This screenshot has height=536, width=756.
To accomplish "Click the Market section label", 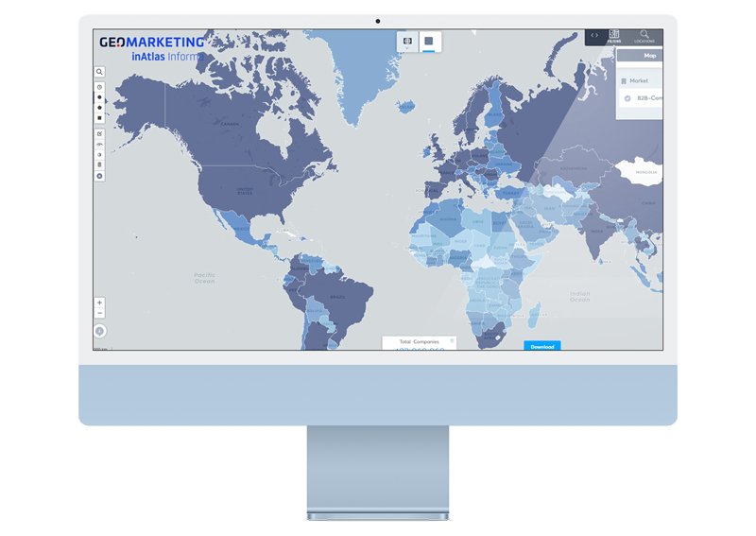I will [x=639, y=81].
